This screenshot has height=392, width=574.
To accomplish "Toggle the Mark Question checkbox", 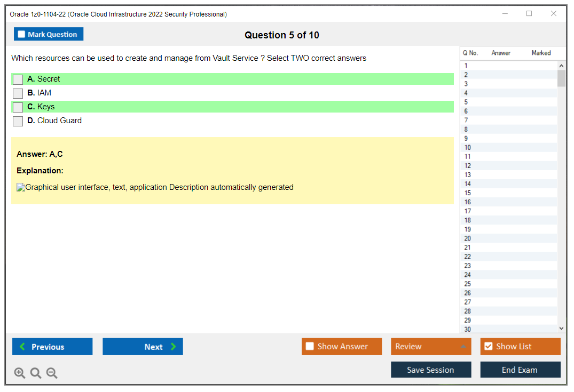I will 22,35.
